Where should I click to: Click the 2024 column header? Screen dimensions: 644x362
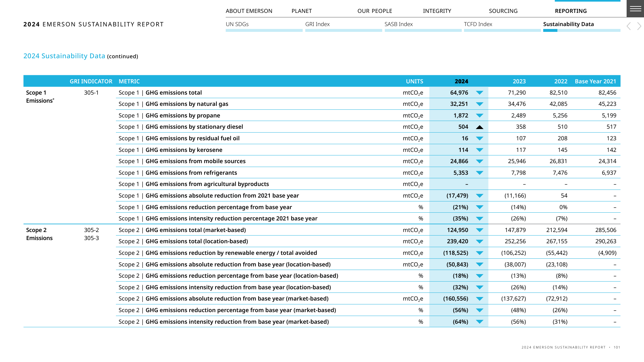point(461,81)
